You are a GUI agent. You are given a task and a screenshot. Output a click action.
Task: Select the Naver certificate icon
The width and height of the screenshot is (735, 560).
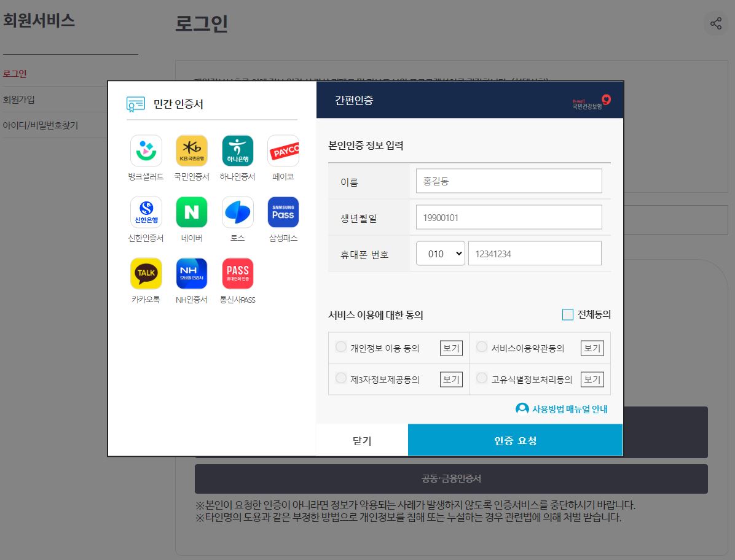click(x=191, y=212)
